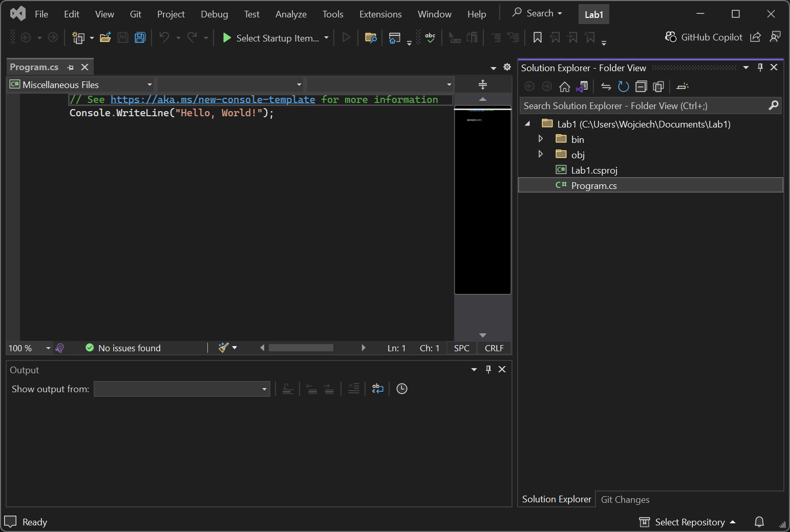Click the editor horizontal scrollbar thumb
Screen dimensions: 790x532
(x=301, y=348)
